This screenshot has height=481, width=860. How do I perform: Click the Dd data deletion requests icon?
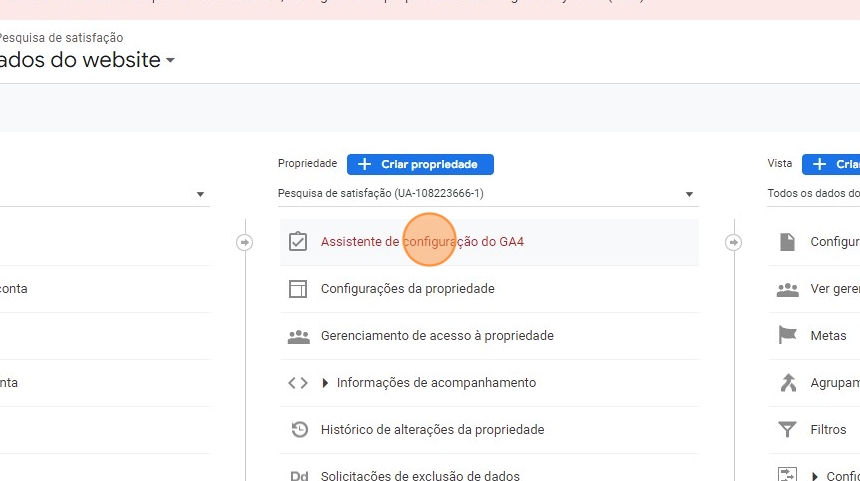(x=298, y=476)
